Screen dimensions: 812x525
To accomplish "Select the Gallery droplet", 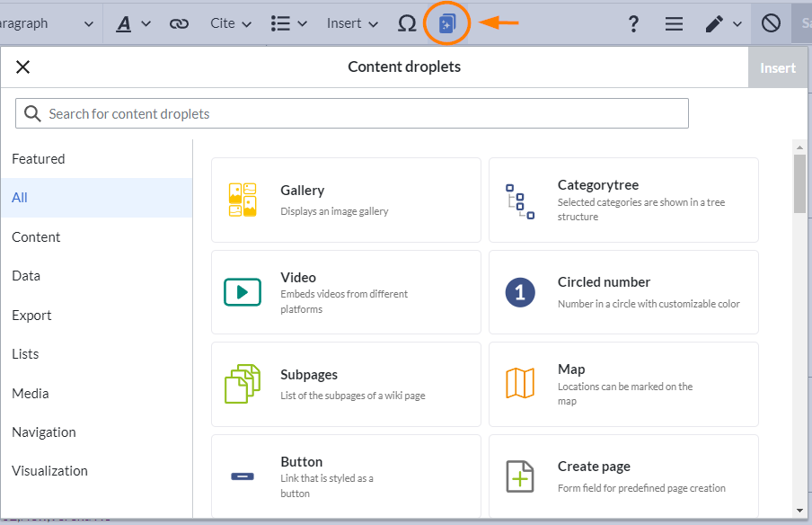I will [346, 200].
